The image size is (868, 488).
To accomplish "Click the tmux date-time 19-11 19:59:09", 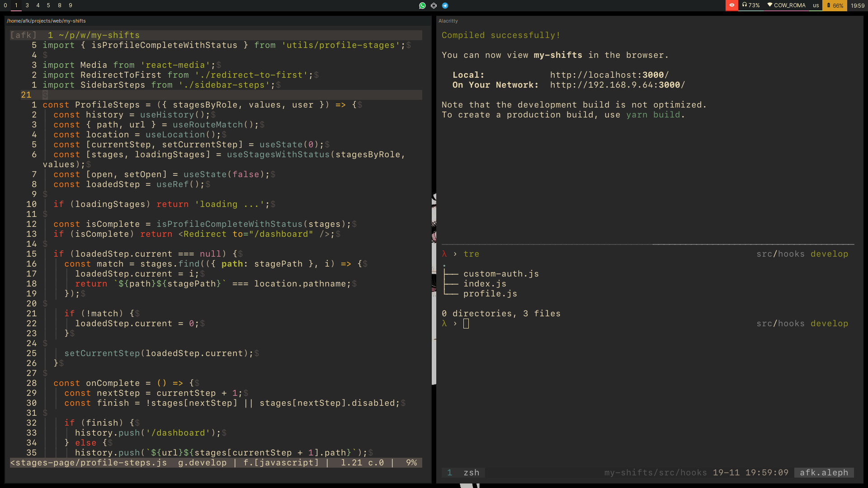I will click(750, 473).
